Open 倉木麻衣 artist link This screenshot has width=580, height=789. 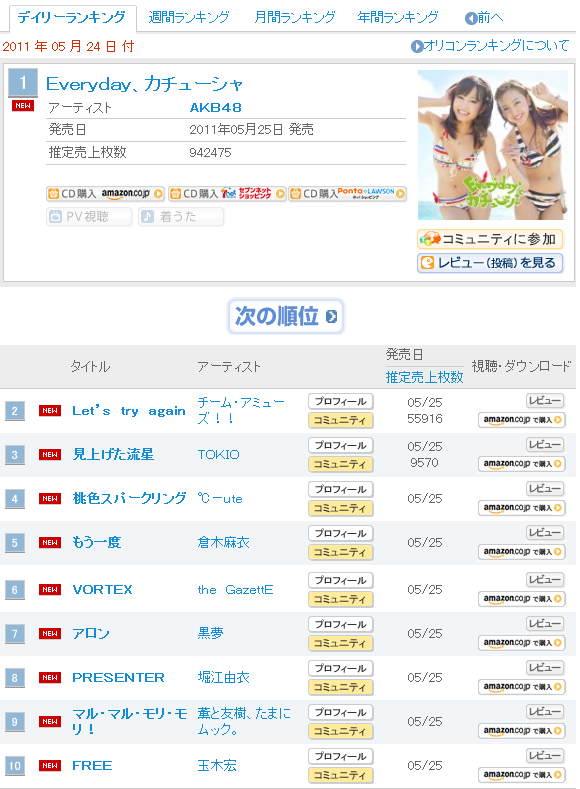pyautogui.click(x=223, y=542)
